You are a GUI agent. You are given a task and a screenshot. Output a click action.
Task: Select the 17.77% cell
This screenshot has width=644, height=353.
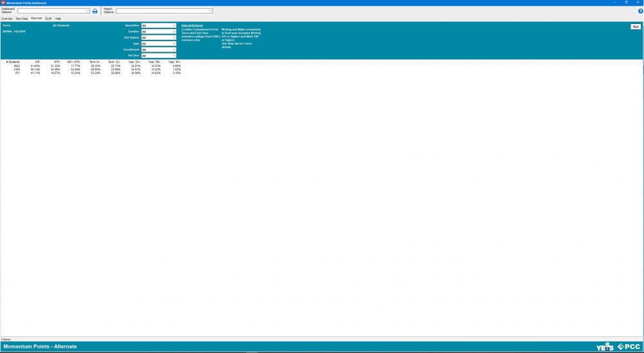75,66
